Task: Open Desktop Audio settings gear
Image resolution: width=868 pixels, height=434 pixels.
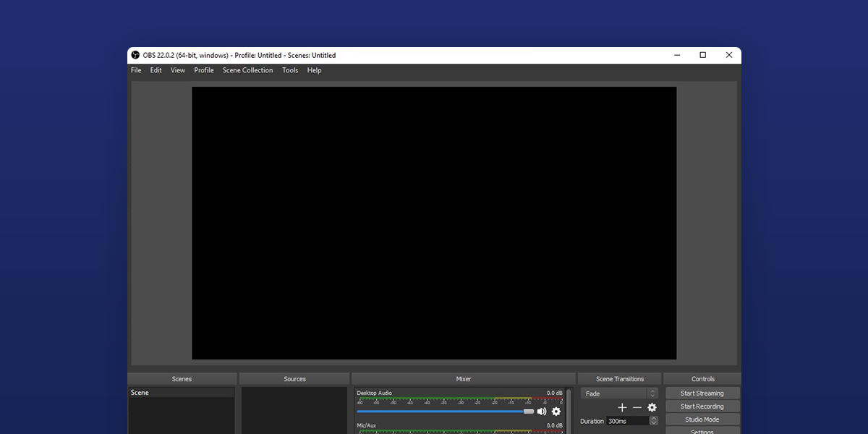Action: [x=556, y=412]
